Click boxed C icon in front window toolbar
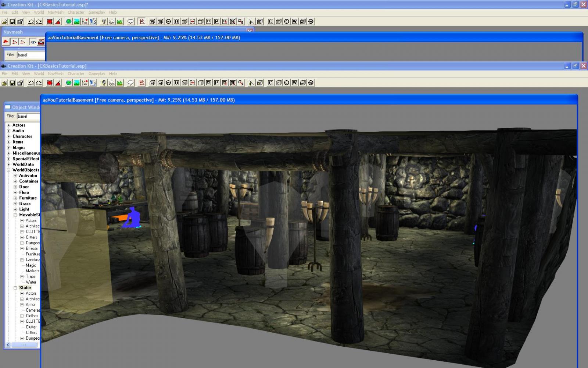588x368 pixels. (x=270, y=83)
